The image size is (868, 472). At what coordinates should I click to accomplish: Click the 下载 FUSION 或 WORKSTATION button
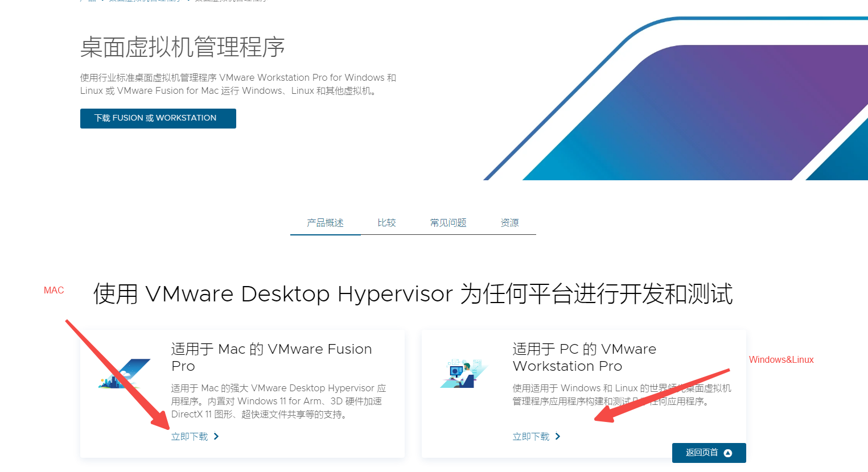(x=158, y=118)
